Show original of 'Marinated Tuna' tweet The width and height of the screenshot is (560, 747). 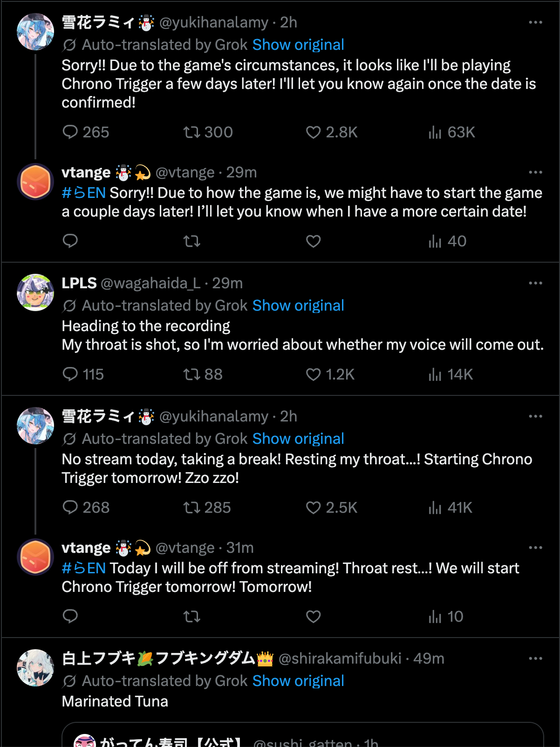298,681
